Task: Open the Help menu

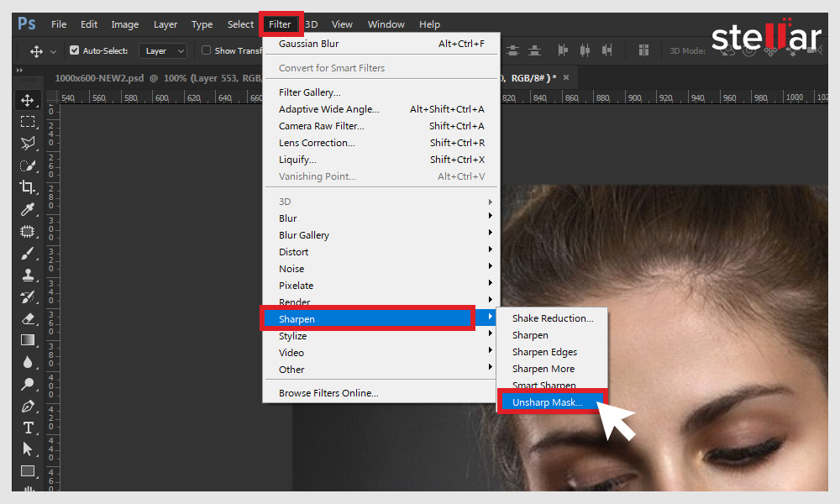Action: coord(429,24)
